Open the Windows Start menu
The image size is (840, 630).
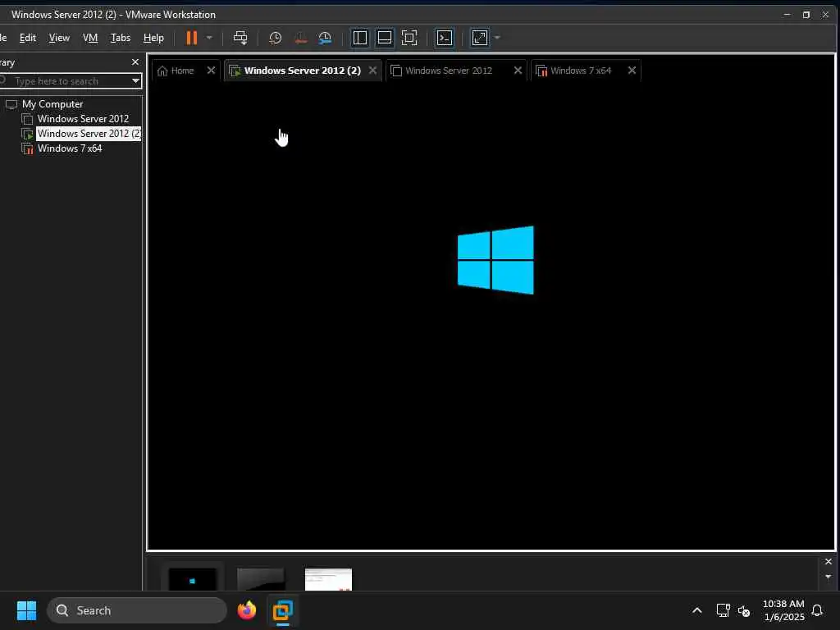click(x=26, y=610)
